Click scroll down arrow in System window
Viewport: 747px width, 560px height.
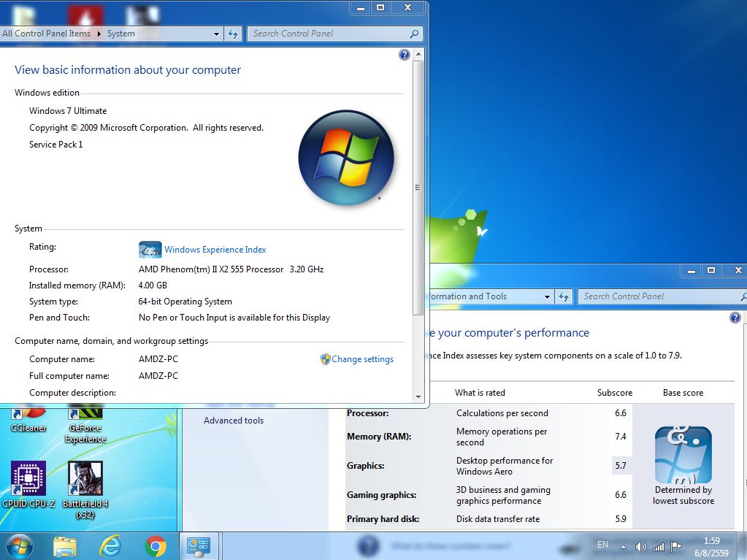418,396
